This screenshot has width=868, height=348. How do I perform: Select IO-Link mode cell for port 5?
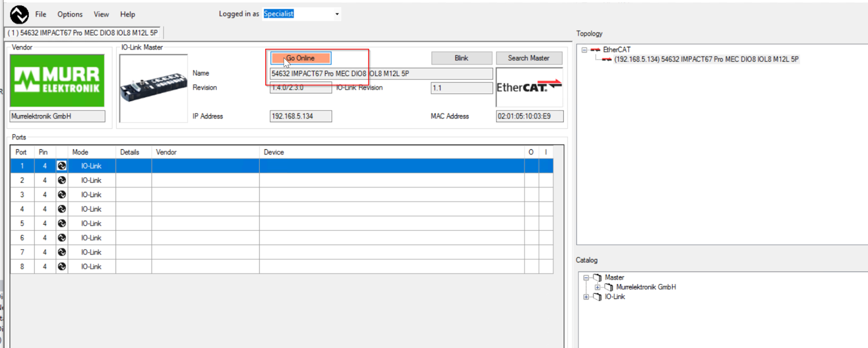(91, 223)
